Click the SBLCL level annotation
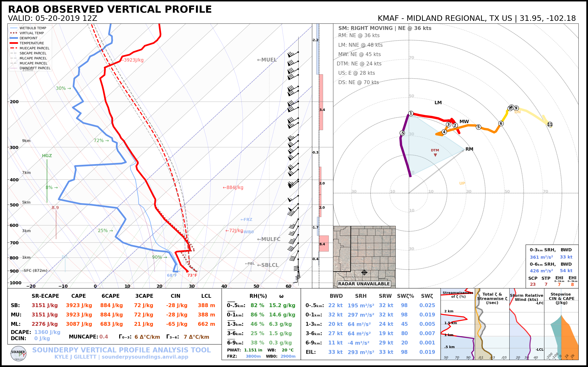Image resolution: width=588 pixels, height=367 pixels. pos(268,265)
